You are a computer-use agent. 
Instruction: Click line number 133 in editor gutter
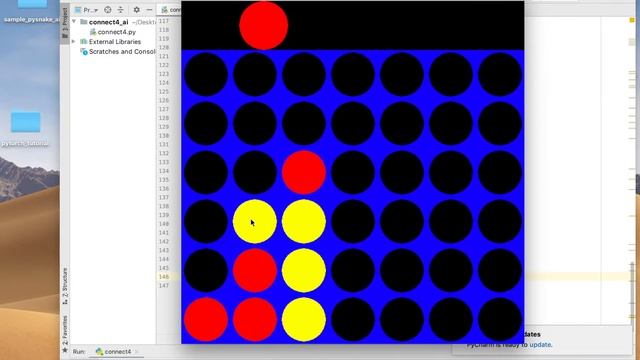pos(164,162)
